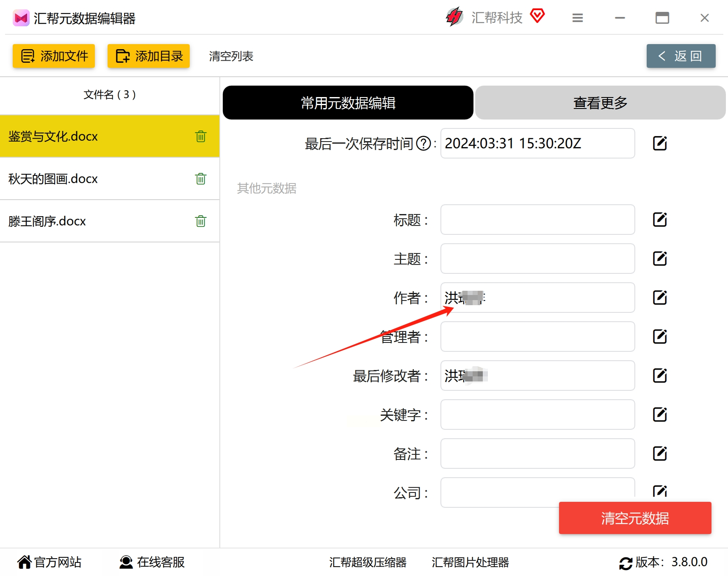Image resolution: width=728 pixels, height=576 pixels.
Task: Click the 备注 input field
Action: pyautogui.click(x=538, y=454)
